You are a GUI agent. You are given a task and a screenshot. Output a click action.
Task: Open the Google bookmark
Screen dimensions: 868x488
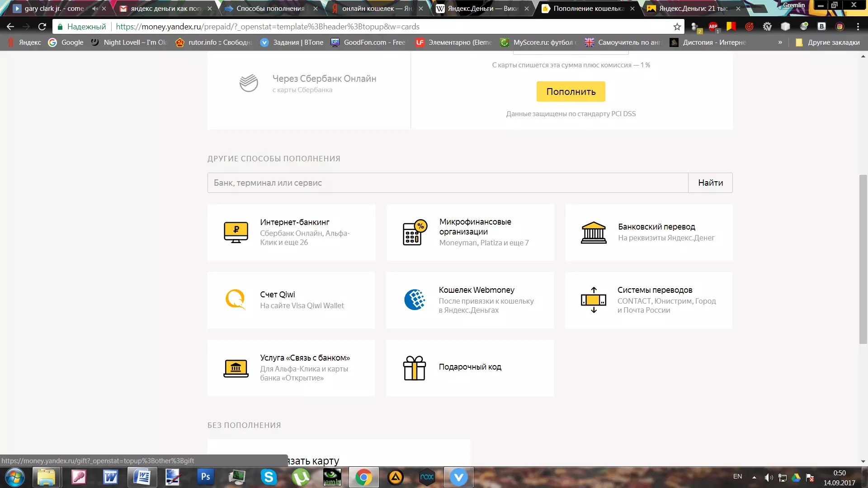[66, 42]
